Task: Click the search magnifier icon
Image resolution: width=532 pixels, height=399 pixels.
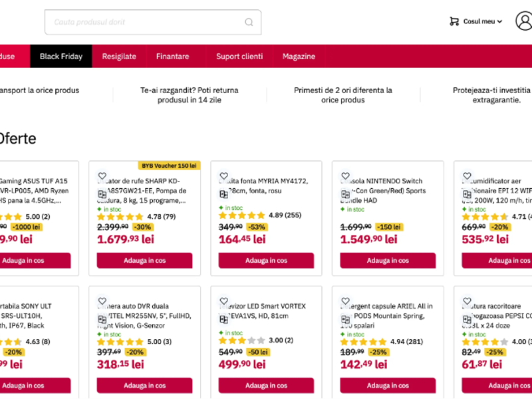Action: pos(249,22)
